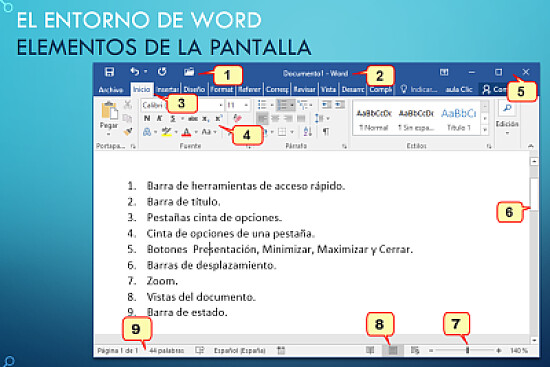This screenshot has height=367, width=550.
Task: Switch to Web Layout view icon
Action: [415, 350]
